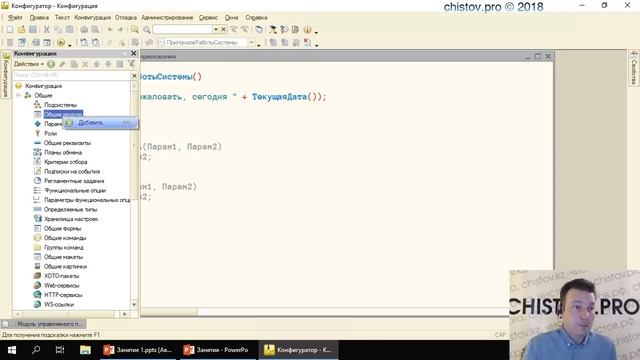Expand the toolbar search field dropdown arrow

coord(216,29)
